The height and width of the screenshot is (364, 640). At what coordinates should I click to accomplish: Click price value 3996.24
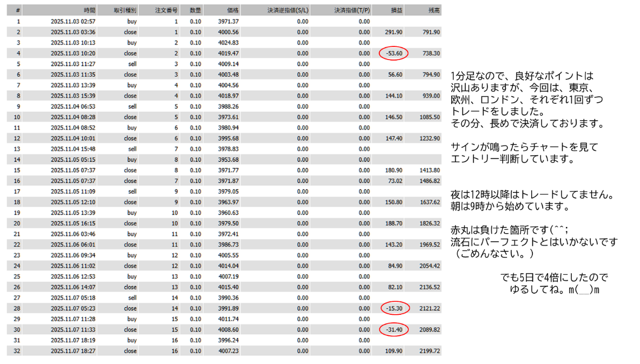click(228, 340)
